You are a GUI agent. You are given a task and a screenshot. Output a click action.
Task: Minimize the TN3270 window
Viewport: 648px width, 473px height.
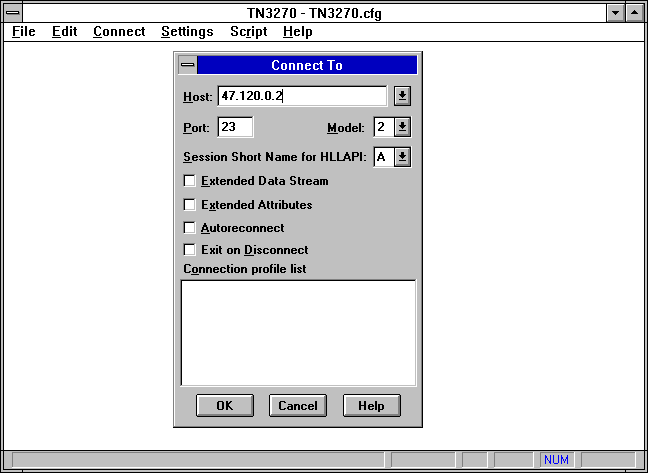(616, 13)
